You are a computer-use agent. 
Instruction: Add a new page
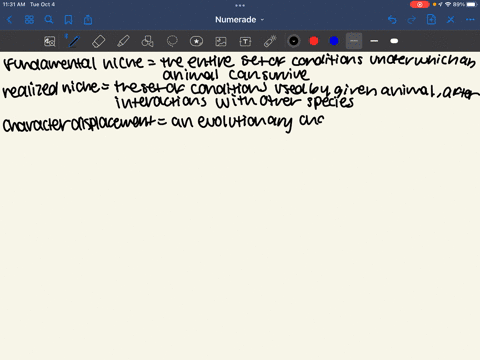click(x=431, y=20)
